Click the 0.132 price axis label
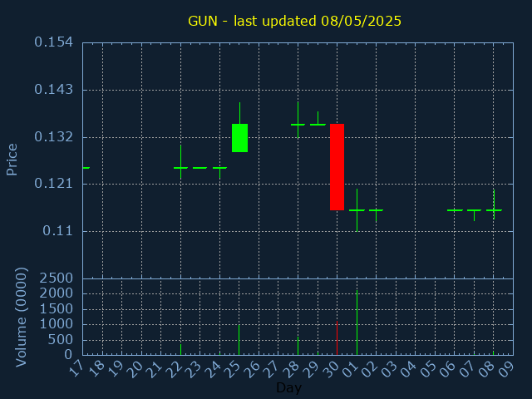The width and height of the screenshot is (532, 399). pyautogui.click(x=53, y=137)
